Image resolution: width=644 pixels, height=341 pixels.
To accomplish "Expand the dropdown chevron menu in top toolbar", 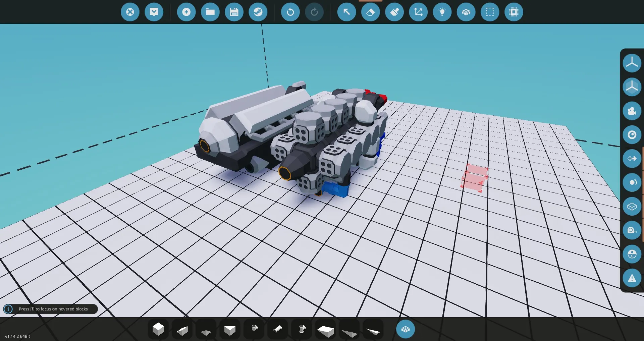I will click(x=154, y=12).
